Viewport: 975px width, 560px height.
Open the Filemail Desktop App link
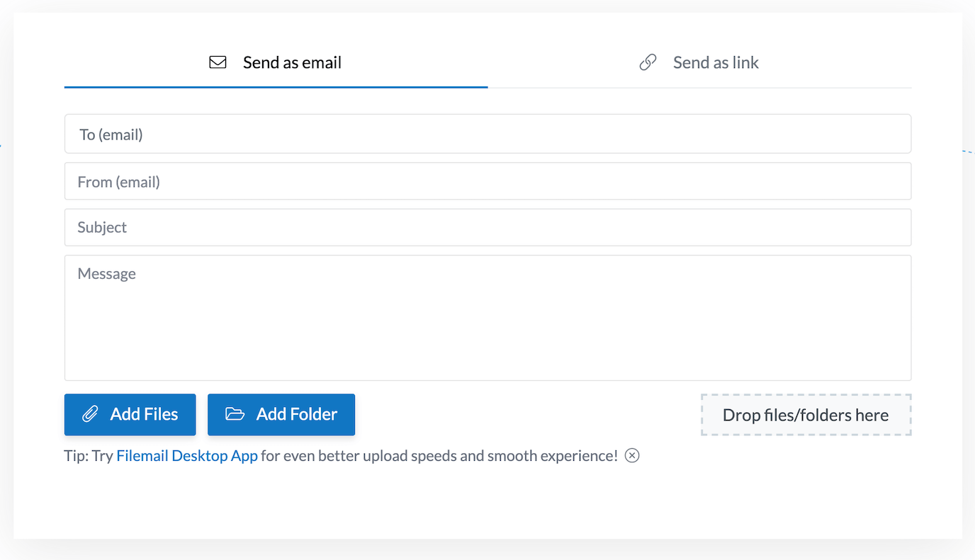186,456
